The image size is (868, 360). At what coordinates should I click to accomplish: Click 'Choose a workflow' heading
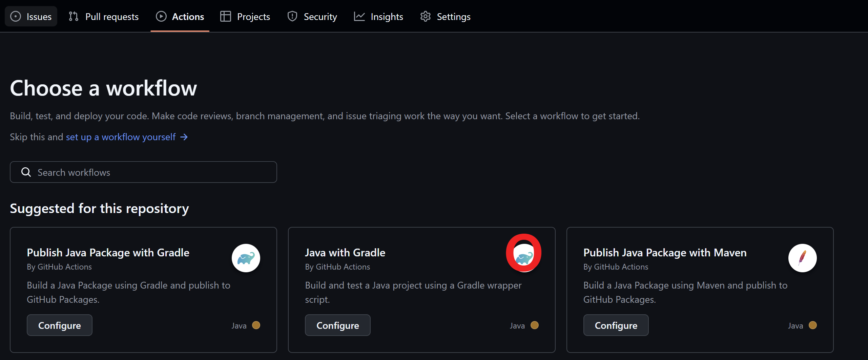pos(103,88)
